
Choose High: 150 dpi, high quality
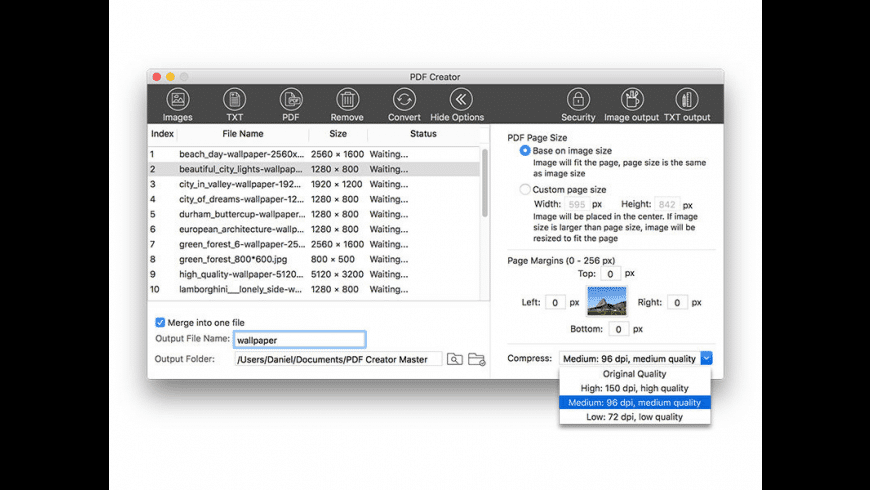(635, 388)
